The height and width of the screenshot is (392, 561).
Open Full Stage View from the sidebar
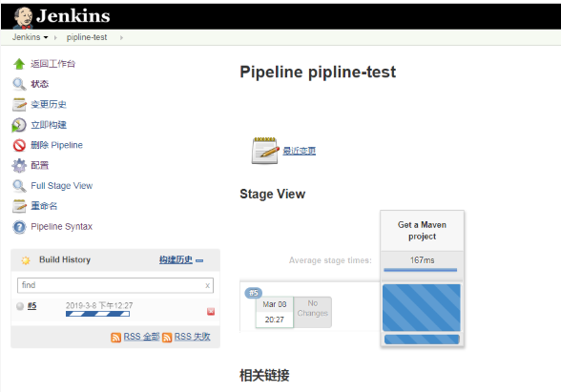coord(61,186)
